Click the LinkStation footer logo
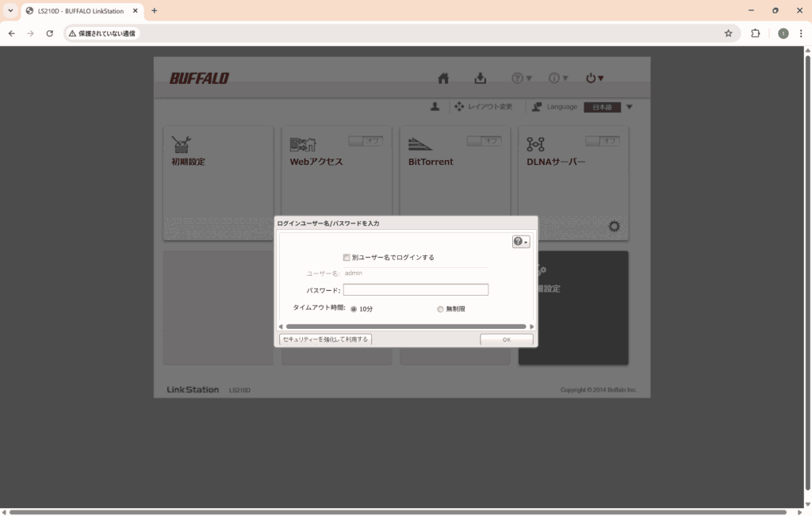Viewport: 812px width, 516px height. (x=193, y=390)
